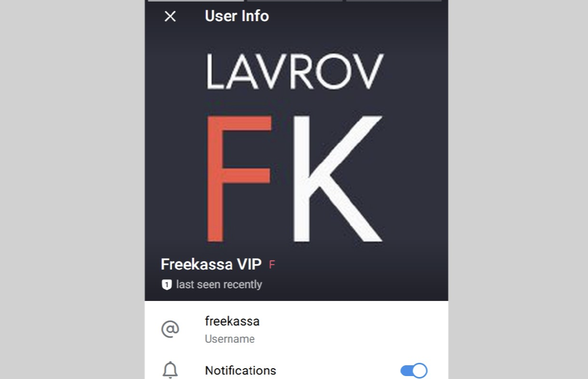Click the @ username icon

click(x=170, y=329)
